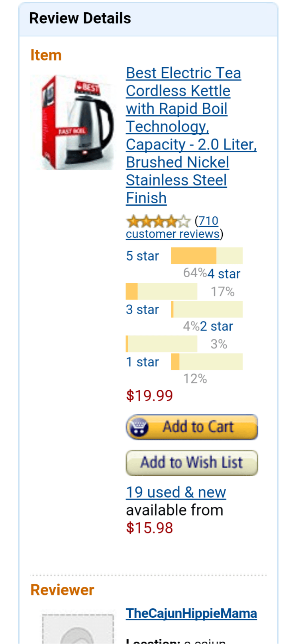
Task: Click the 5 star histogram bar
Action: (x=207, y=256)
